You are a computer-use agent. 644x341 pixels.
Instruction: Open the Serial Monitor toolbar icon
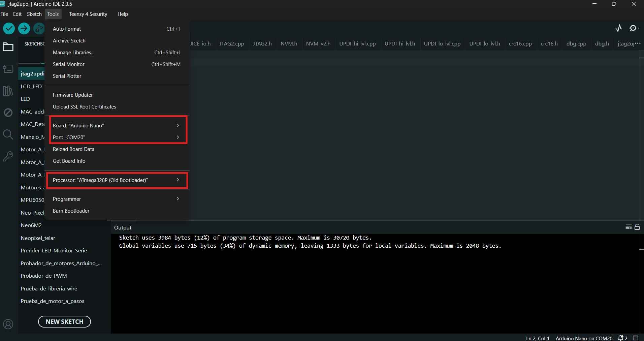point(634,28)
